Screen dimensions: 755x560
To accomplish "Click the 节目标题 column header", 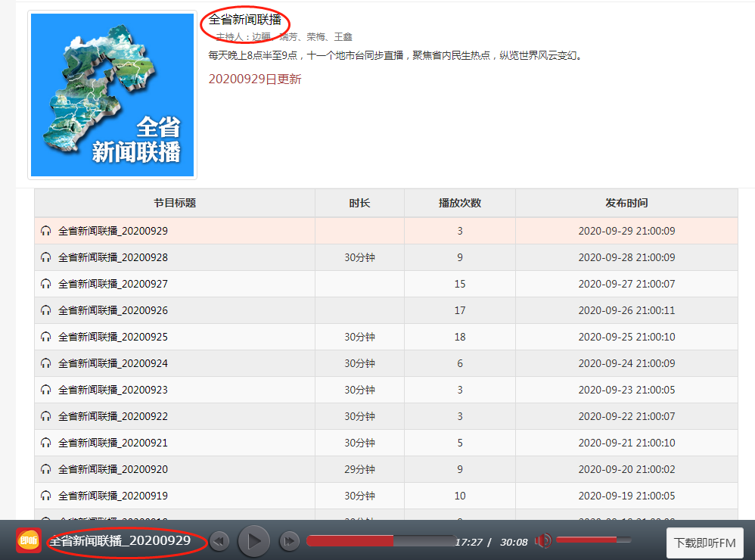I will click(175, 203).
